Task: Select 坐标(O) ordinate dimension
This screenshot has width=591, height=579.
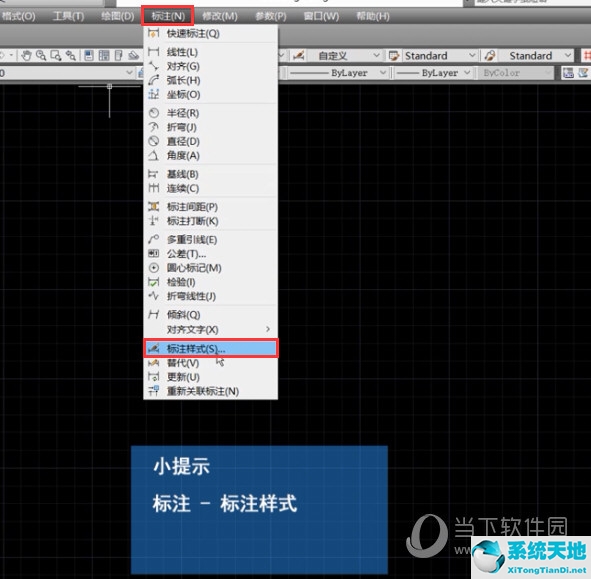Action: click(211, 95)
